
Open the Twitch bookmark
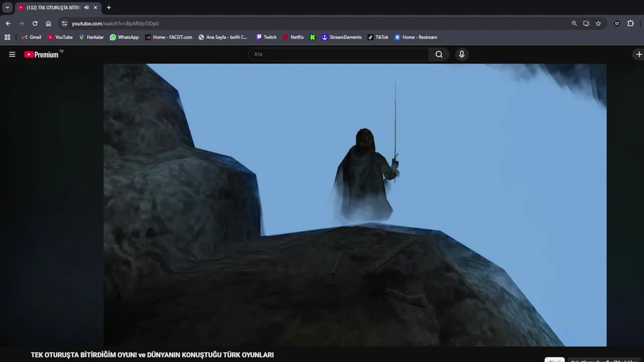[266, 37]
